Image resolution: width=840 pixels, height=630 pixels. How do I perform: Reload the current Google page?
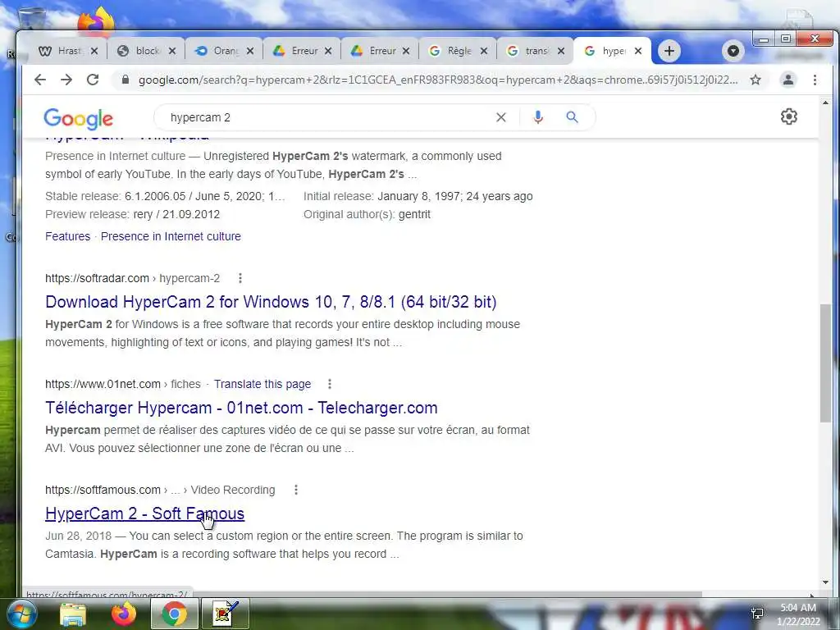pos(93,80)
